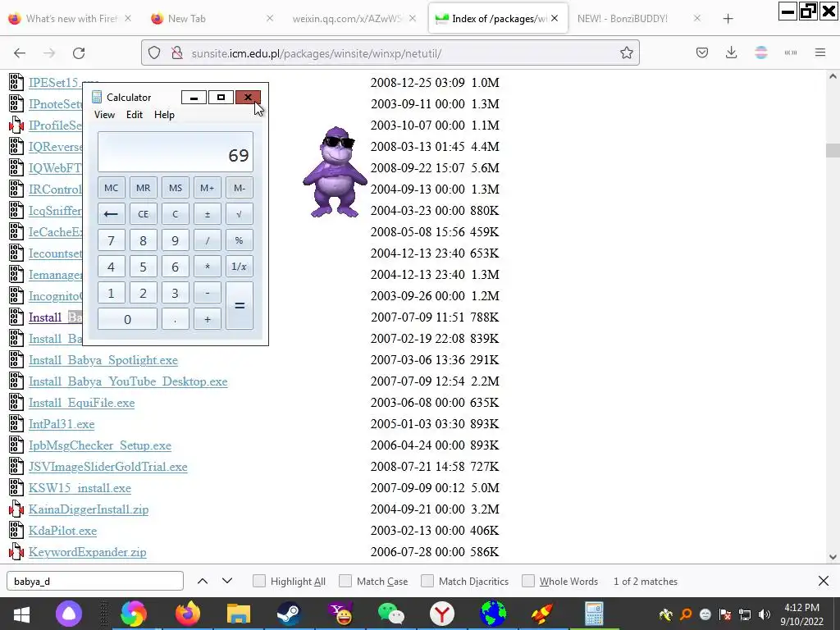Enable the Match Diacritics checkbox

coord(427,582)
